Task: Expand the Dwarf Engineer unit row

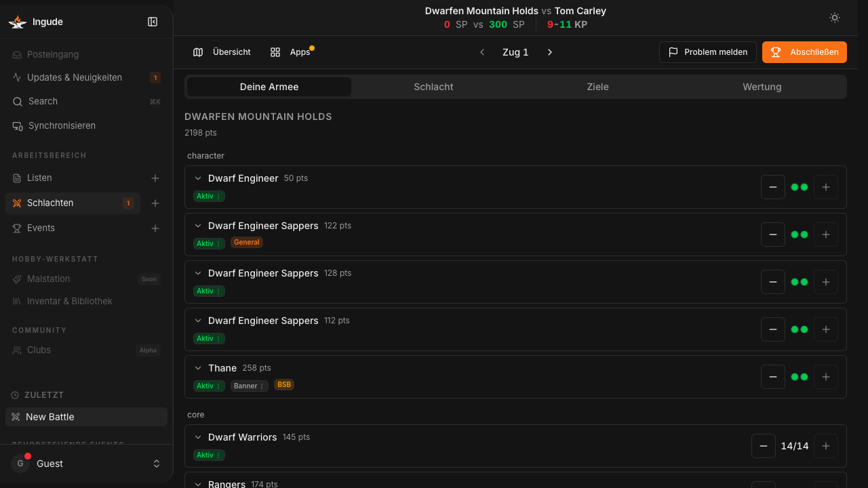Action: pyautogui.click(x=198, y=178)
